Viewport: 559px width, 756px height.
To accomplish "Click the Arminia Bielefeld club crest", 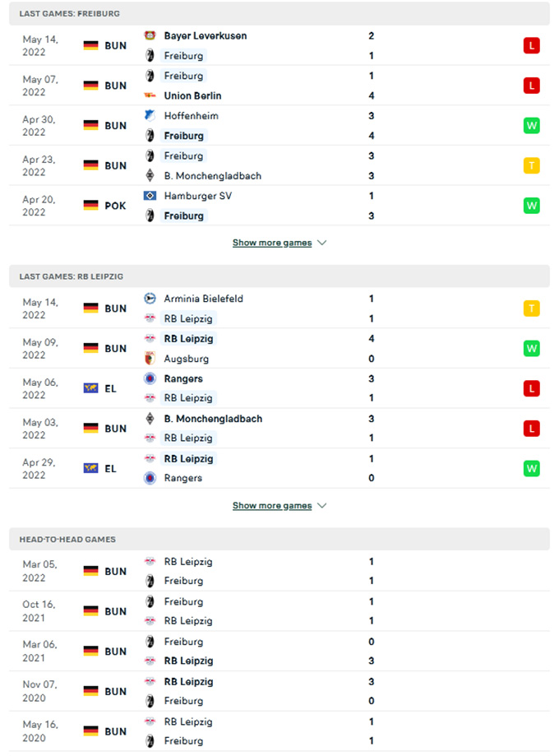I will click(x=150, y=299).
